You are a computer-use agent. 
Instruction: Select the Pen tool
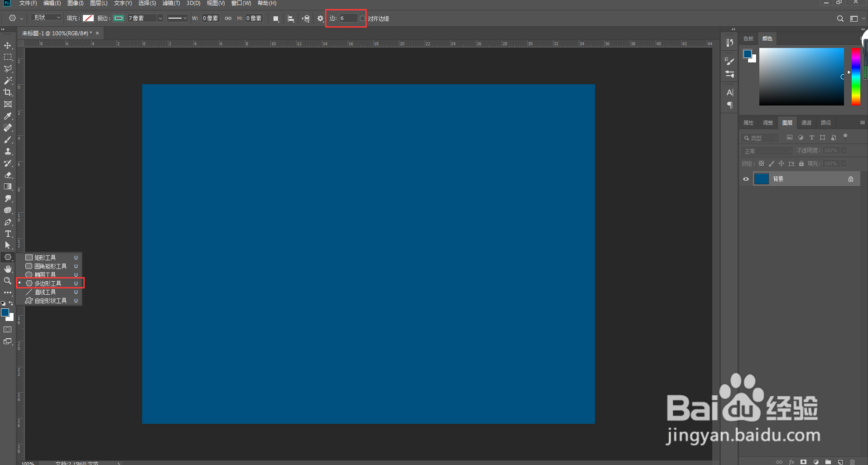tap(8, 222)
